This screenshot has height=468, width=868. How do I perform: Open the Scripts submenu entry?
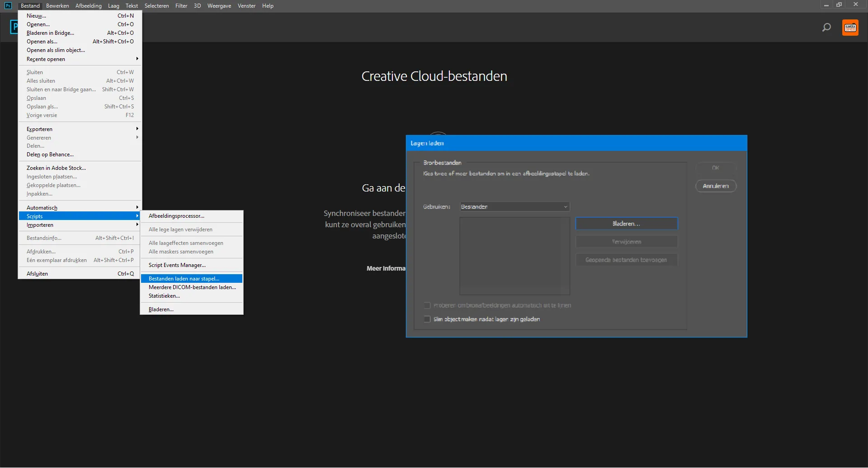80,216
